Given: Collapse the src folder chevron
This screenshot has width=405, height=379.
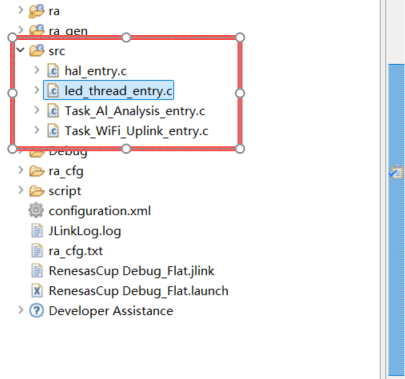Looking at the screenshot, I should click(x=21, y=50).
